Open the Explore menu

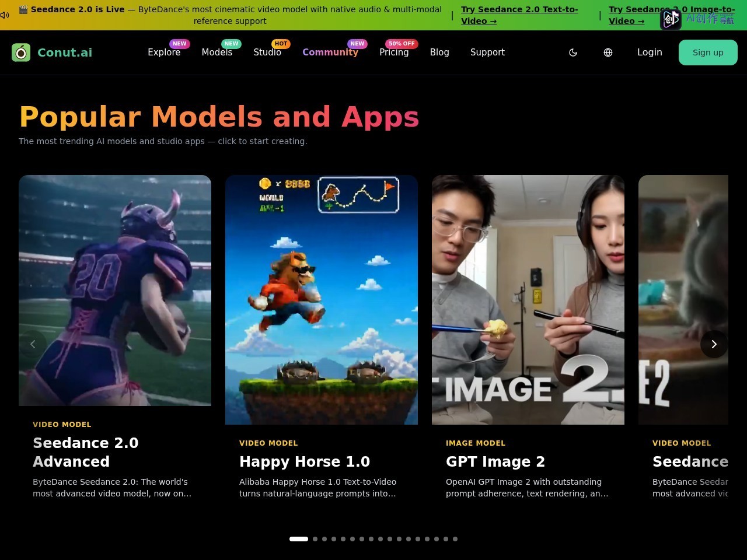(x=164, y=52)
